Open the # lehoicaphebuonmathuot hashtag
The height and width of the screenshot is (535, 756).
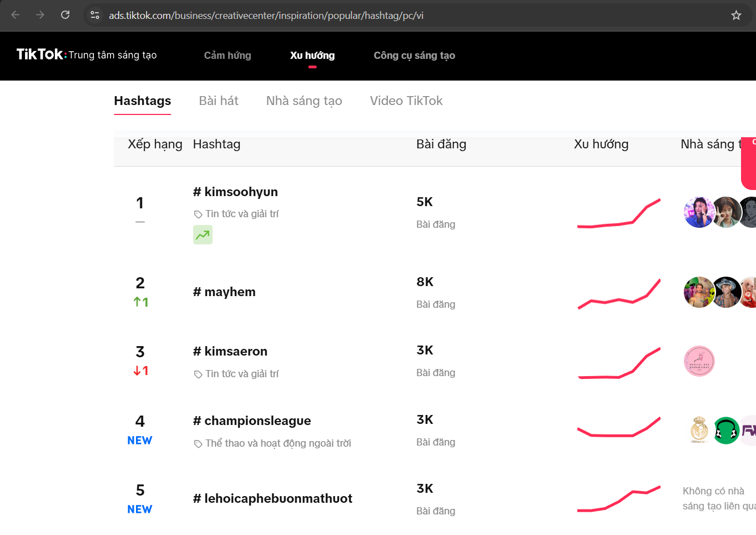[x=273, y=499]
